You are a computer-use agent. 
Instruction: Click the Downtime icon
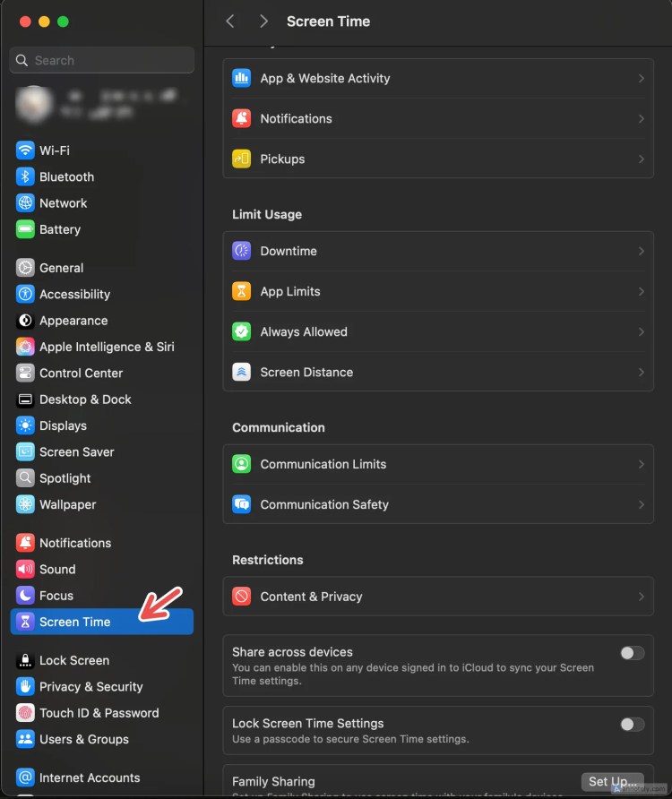[241, 251]
